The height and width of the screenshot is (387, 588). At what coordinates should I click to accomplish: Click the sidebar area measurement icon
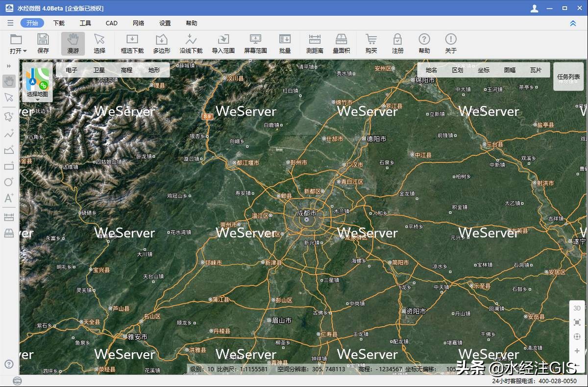pos(9,233)
